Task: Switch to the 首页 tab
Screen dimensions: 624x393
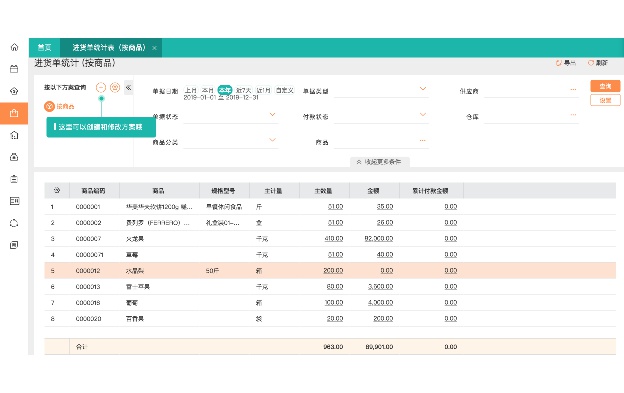Action: pyautogui.click(x=45, y=48)
